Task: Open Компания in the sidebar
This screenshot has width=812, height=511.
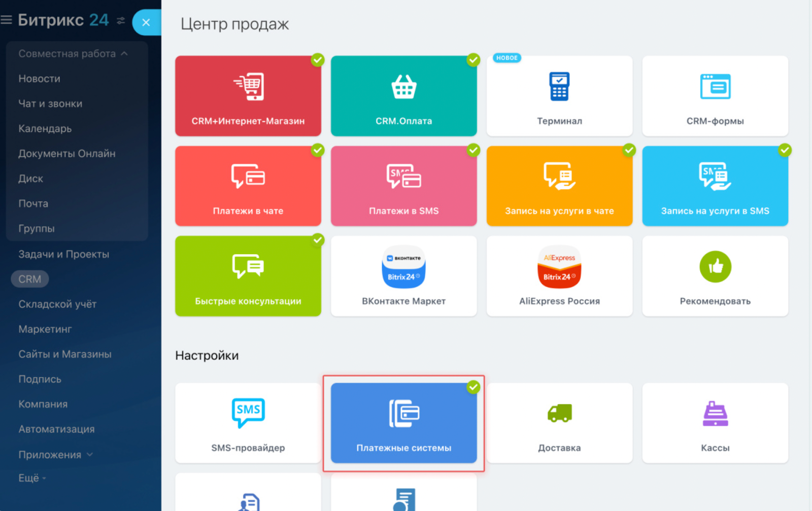Action: (43, 404)
